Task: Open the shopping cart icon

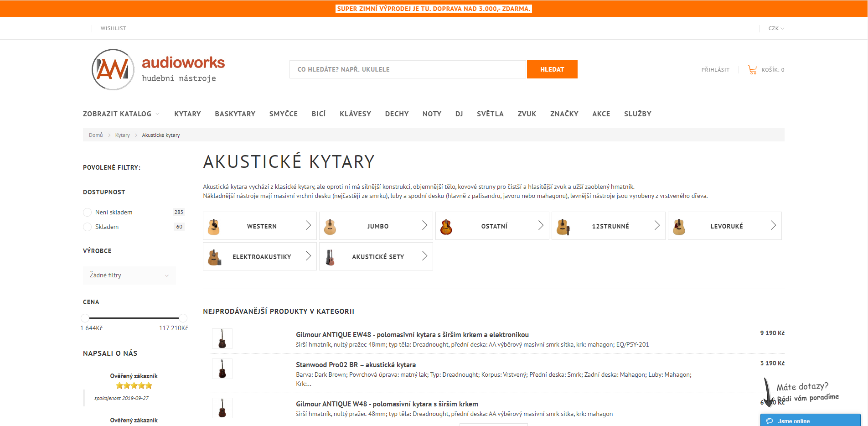Action: click(x=752, y=70)
